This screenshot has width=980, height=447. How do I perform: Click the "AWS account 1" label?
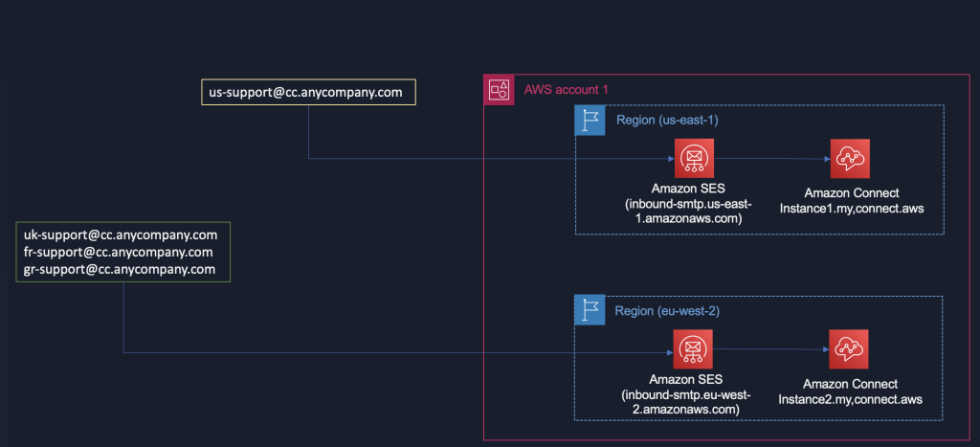pyautogui.click(x=567, y=90)
